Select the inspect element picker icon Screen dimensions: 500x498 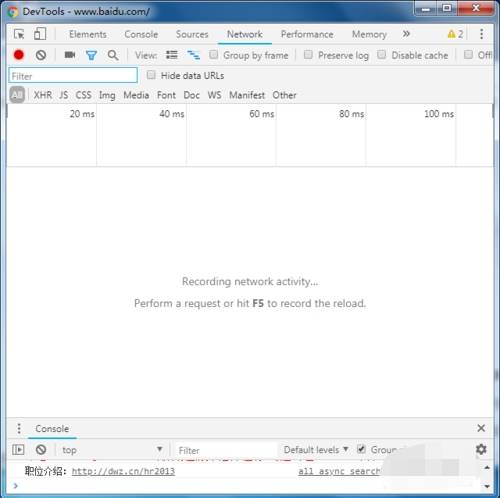(x=19, y=34)
